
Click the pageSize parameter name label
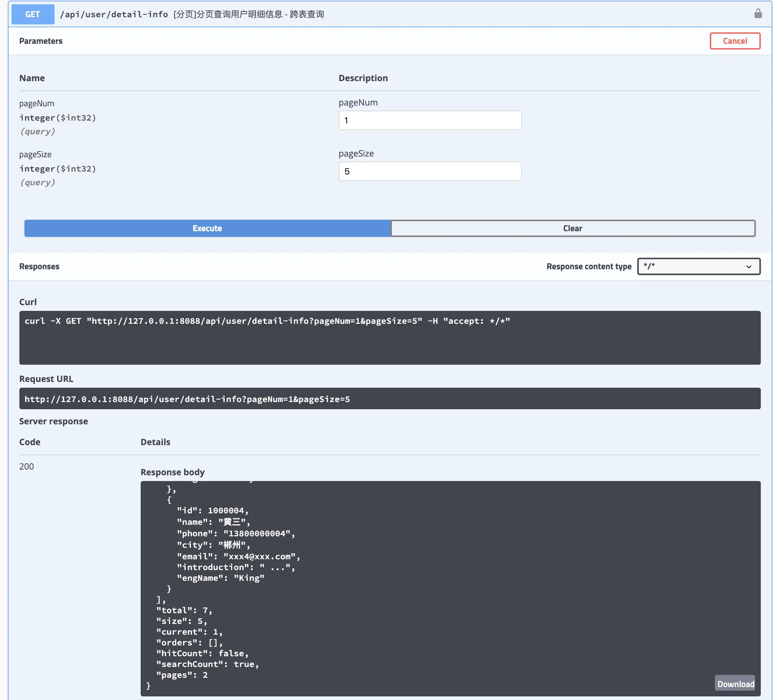(35, 154)
